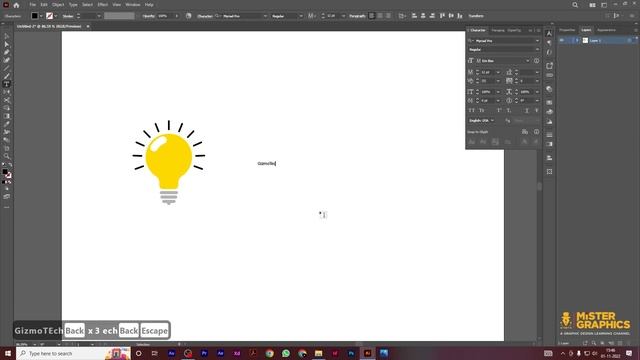Image resolution: width=640 pixels, height=360 pixels.
Task: Open the Paragraph panel icon in dock
Action: 549,43
